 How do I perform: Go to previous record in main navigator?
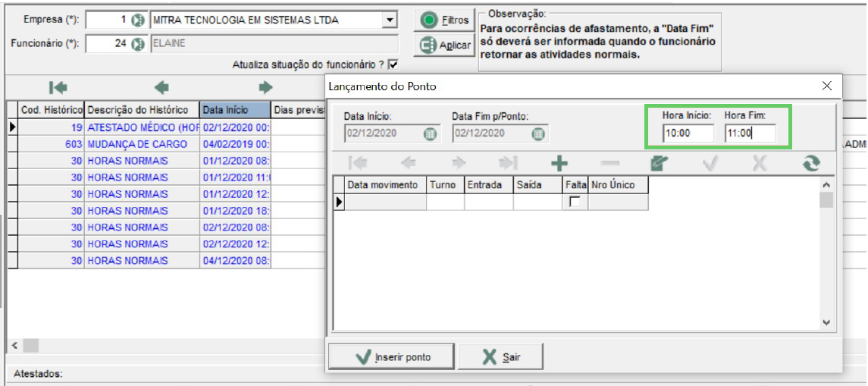click(161, 87)
